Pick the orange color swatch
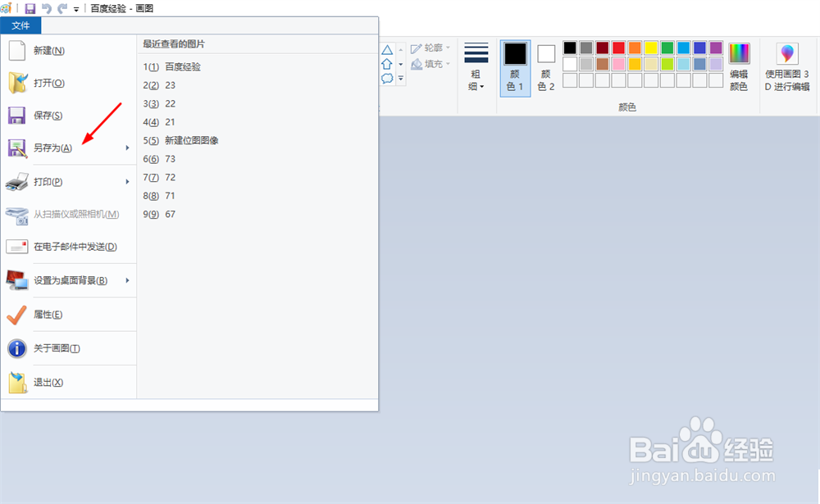The width and height of the screenshot is (820, 504). (x=635, y=48)
